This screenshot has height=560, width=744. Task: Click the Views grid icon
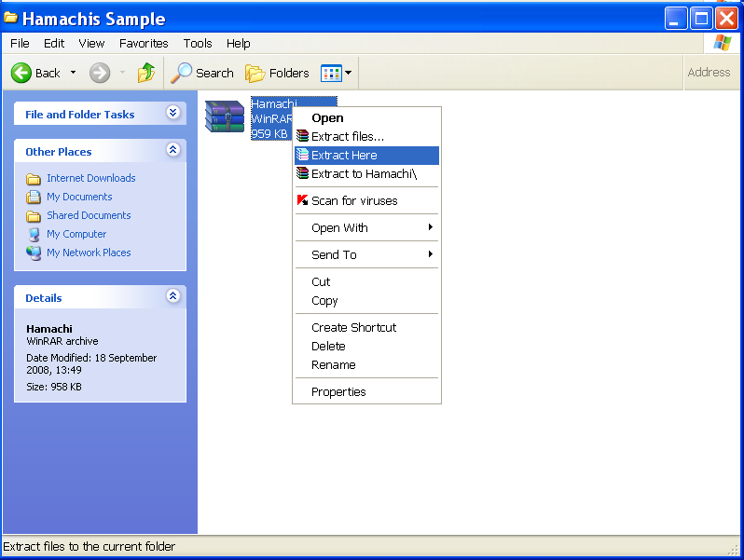pos(331,73)
